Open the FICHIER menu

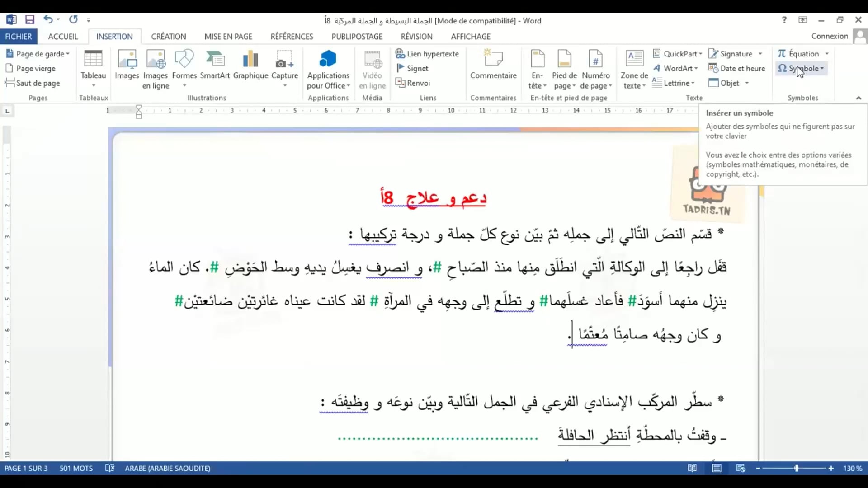pos(18,37)
